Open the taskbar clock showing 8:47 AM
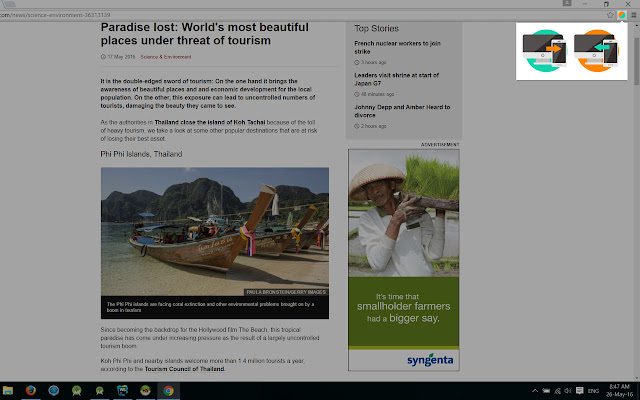Screen dimensions: 640x400 (619, 390)
